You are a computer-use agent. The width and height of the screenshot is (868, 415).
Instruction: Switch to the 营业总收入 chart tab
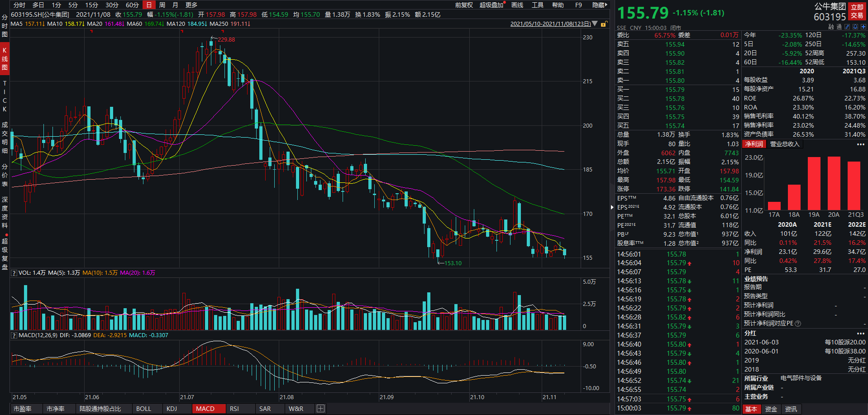[x=785, y=144]
